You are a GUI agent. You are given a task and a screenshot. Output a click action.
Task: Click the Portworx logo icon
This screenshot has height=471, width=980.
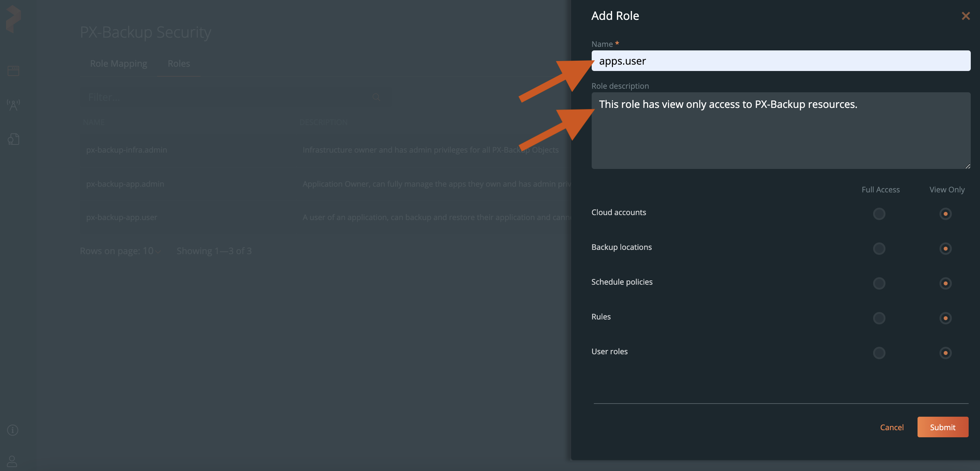13,18
